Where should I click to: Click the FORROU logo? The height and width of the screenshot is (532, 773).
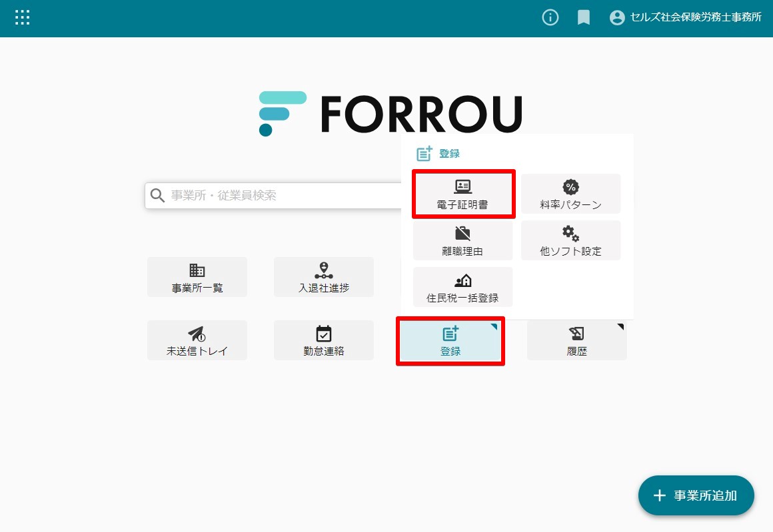click(x=390, y=114)
